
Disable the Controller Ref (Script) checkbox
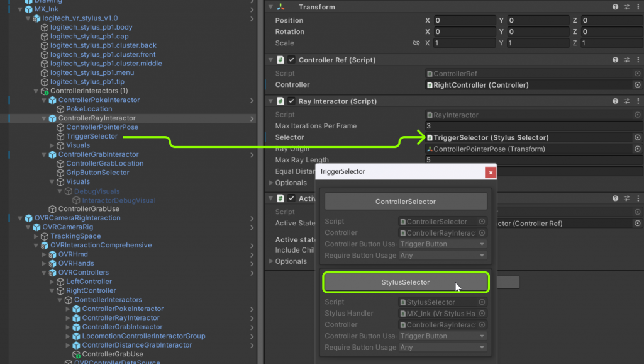[291, 60]
